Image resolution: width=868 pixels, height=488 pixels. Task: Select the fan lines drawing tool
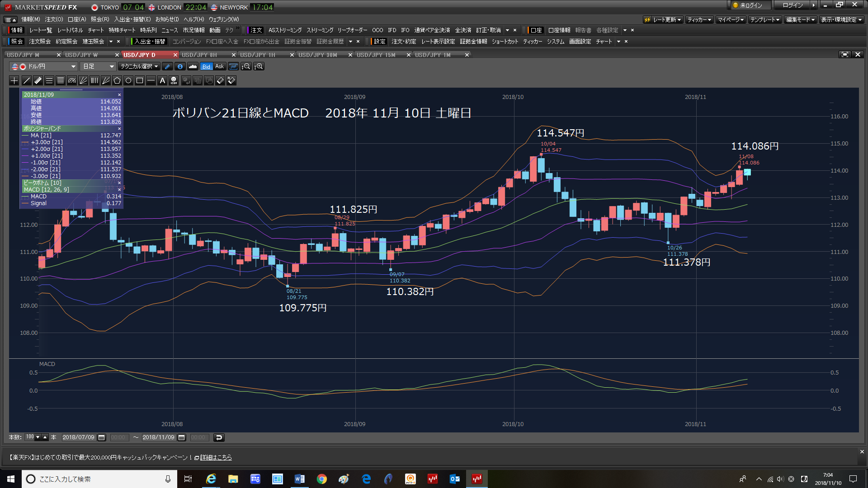(83, 80)
